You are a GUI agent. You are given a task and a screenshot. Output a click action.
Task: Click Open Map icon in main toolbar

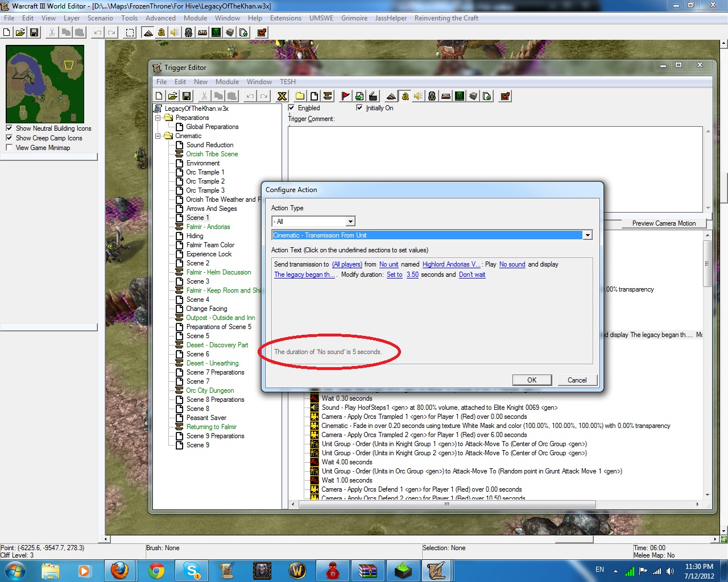click(20, 32)
